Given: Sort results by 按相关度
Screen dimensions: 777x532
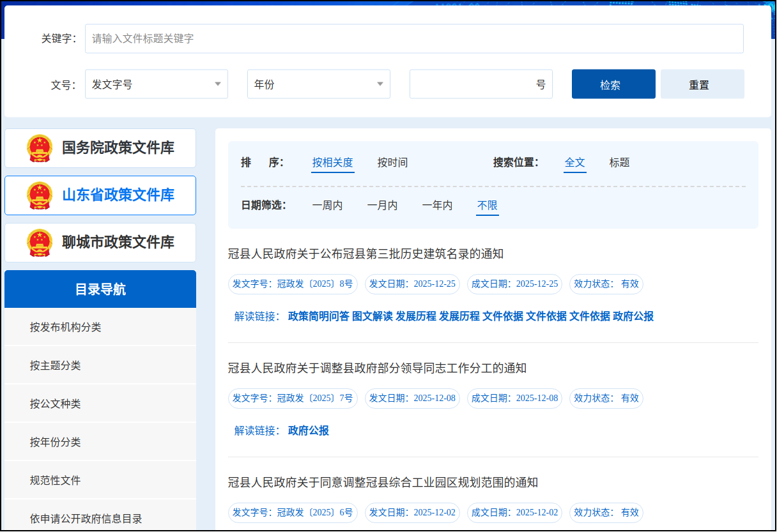Looking at the screenshot, I should pyautogui.click(x=333, y=163).
